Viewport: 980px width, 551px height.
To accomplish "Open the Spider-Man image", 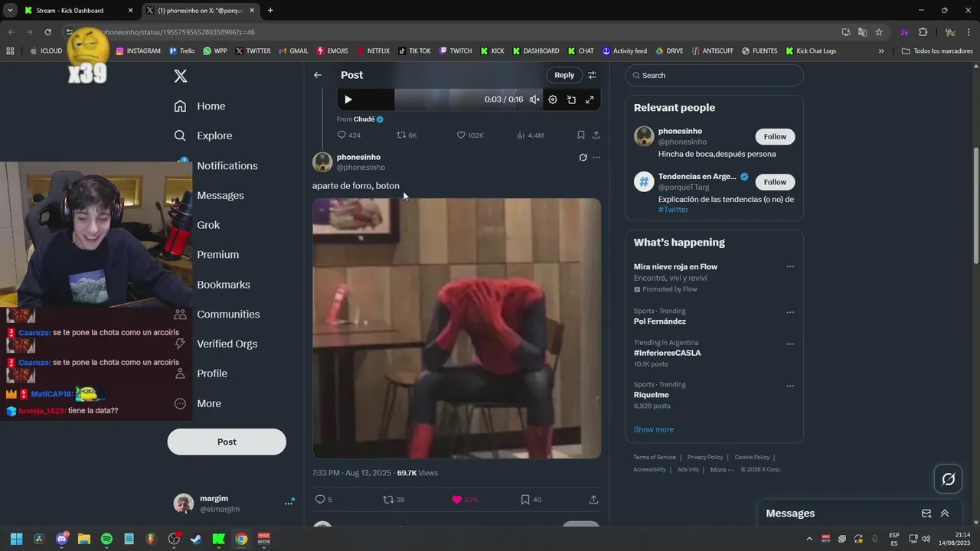I will (x=456, y=328).
